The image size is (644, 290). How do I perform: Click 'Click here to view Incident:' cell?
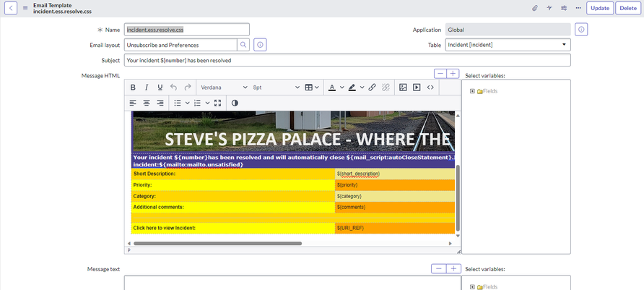pos(233,228)
